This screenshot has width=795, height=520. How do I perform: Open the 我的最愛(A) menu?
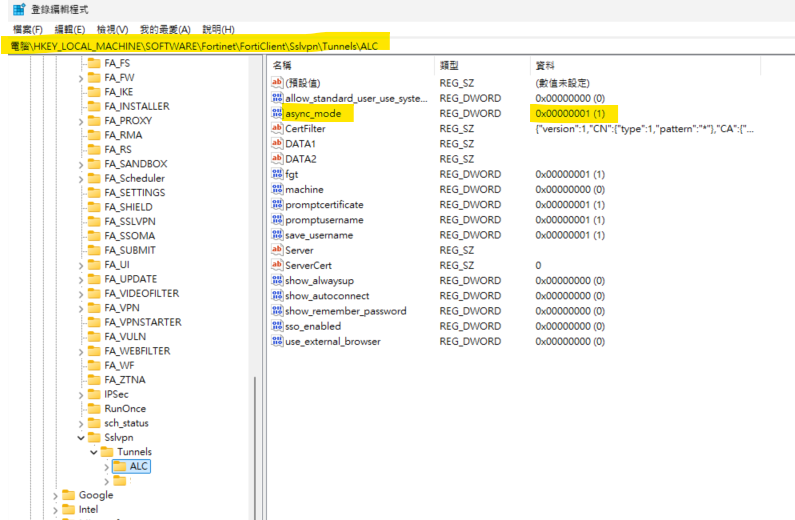(x=165, y=29)
